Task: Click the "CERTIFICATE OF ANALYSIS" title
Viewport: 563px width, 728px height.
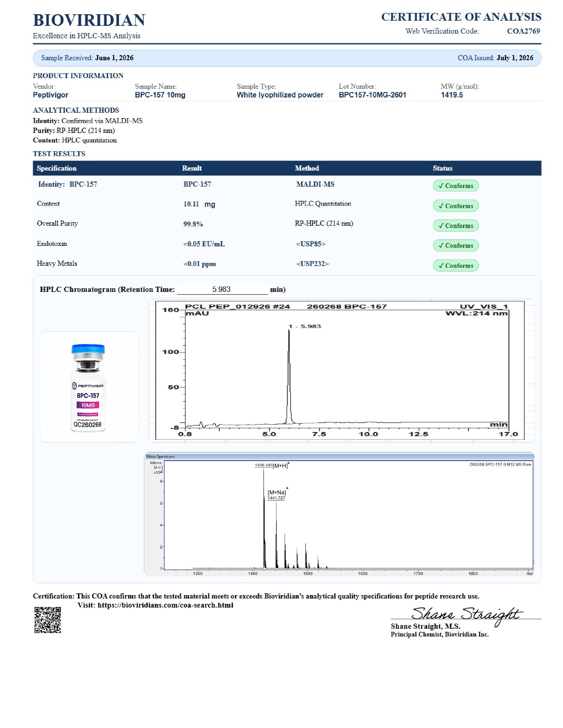Action: click(461, 17)
